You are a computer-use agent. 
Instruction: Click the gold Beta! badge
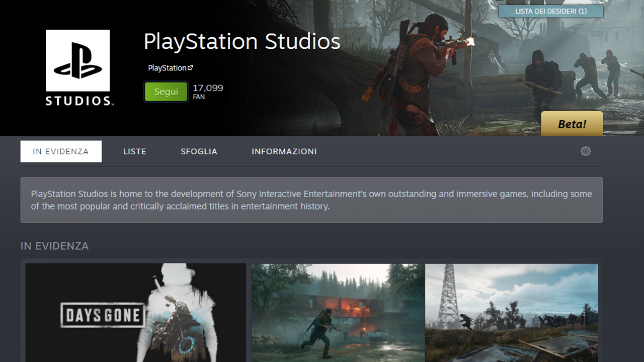(x=572, y=124)
